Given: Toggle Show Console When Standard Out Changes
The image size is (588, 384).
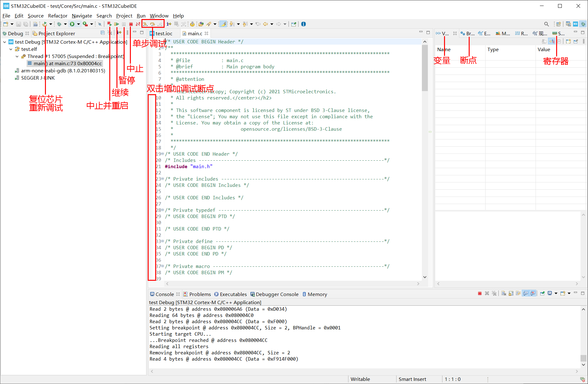Looking at the screenshot, I should [526, 293].
